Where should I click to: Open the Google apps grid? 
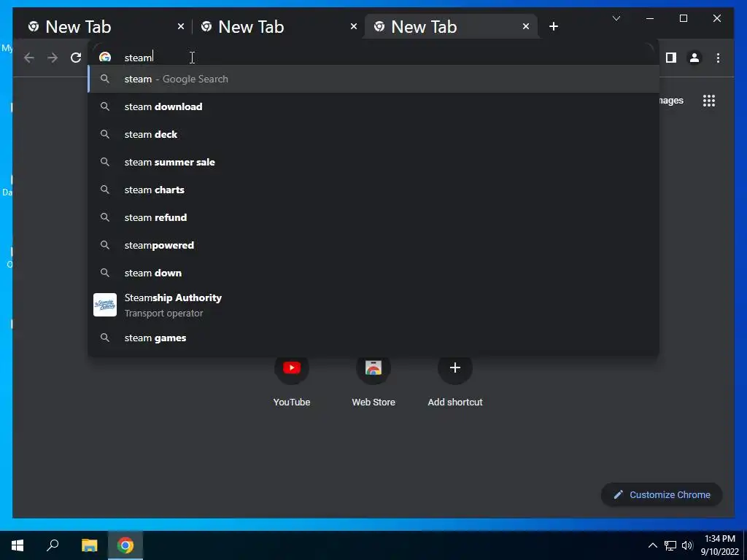[709, 101]
